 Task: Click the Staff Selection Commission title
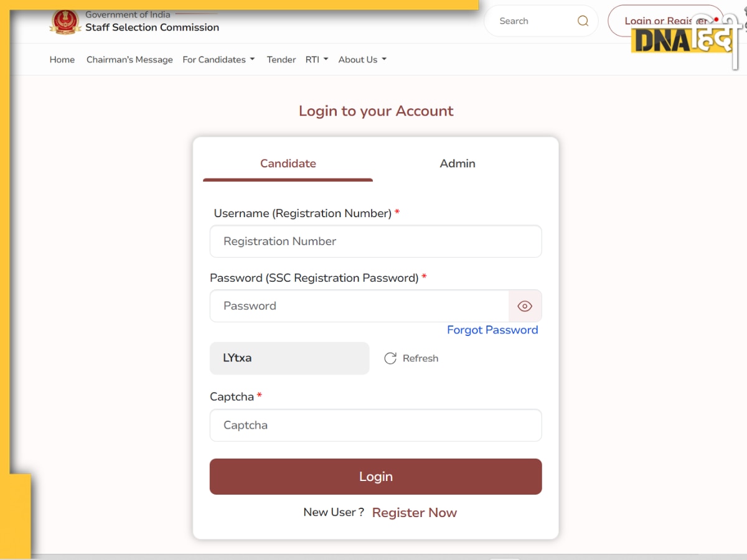(152, 27)
